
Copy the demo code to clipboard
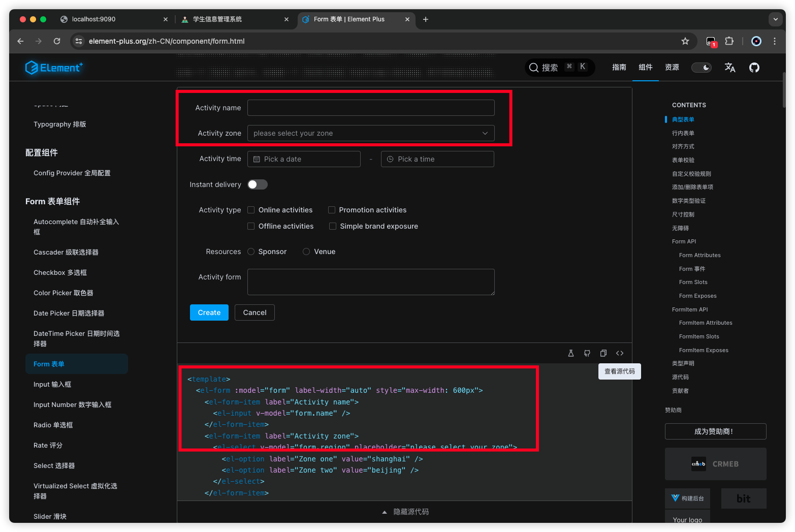point(603,353)
